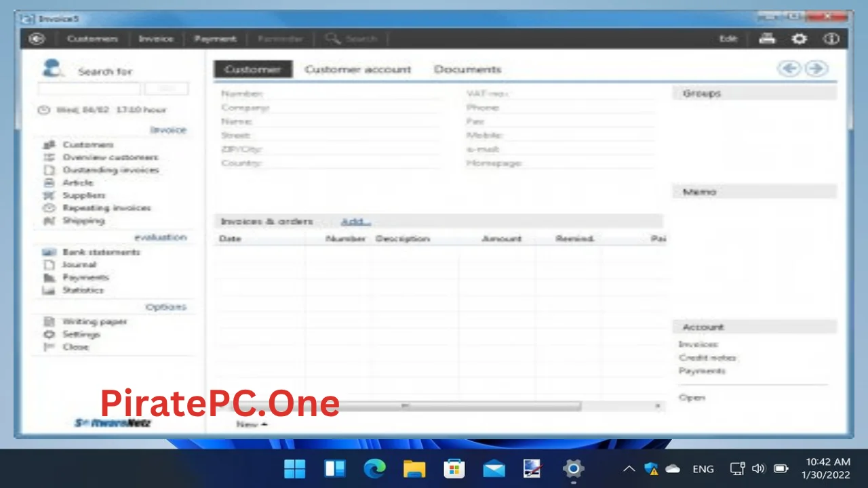This screenshot has height=488, width=868.
Task: Open Outstanding invoices in sidebar
Action: tap(111, 170)
